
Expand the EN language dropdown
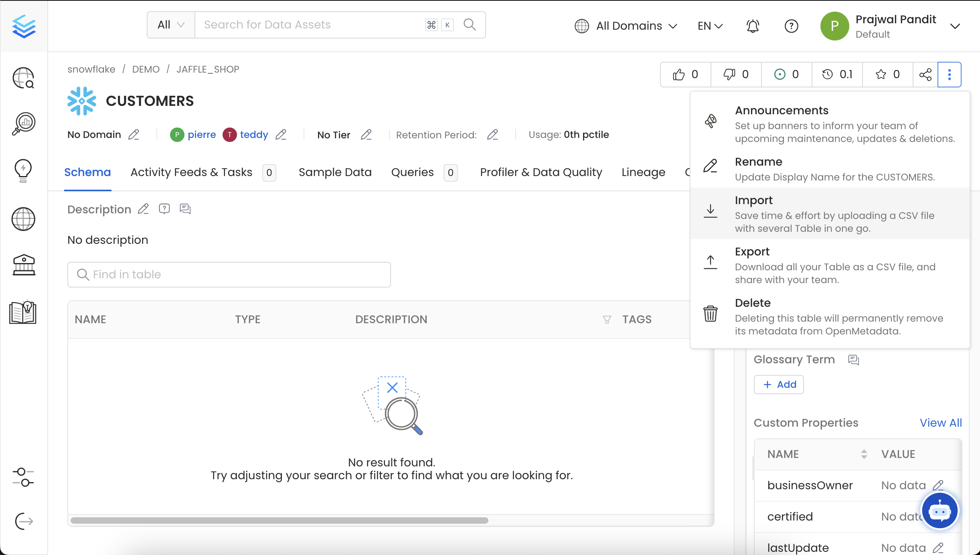pos(710,26)
